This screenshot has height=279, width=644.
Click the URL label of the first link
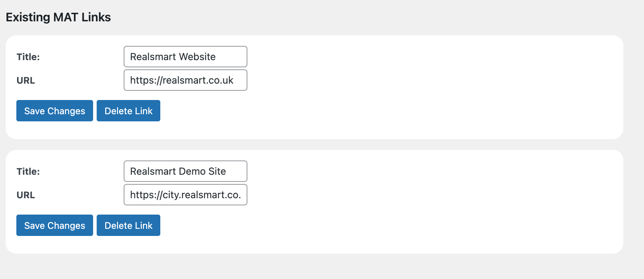click(x=26, y=80)
